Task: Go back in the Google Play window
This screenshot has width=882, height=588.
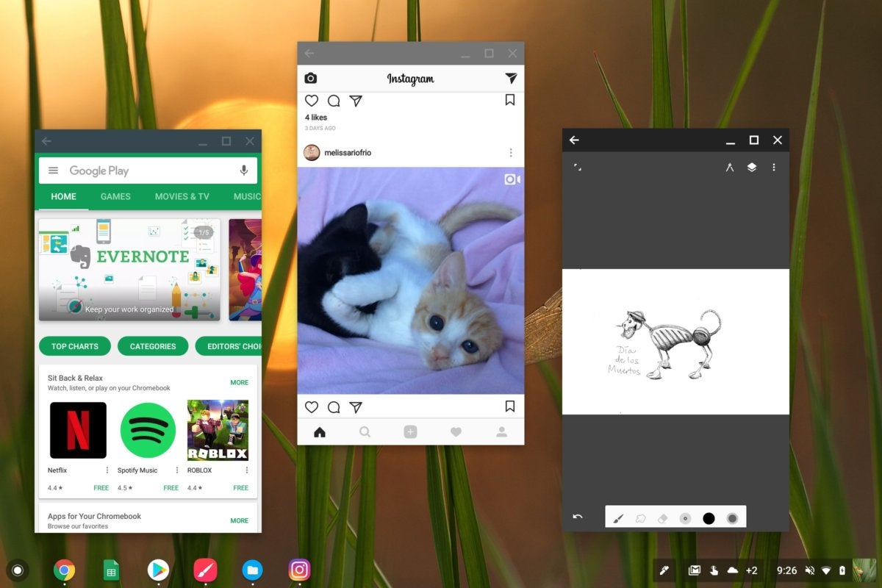Action: tap(47, 141)
